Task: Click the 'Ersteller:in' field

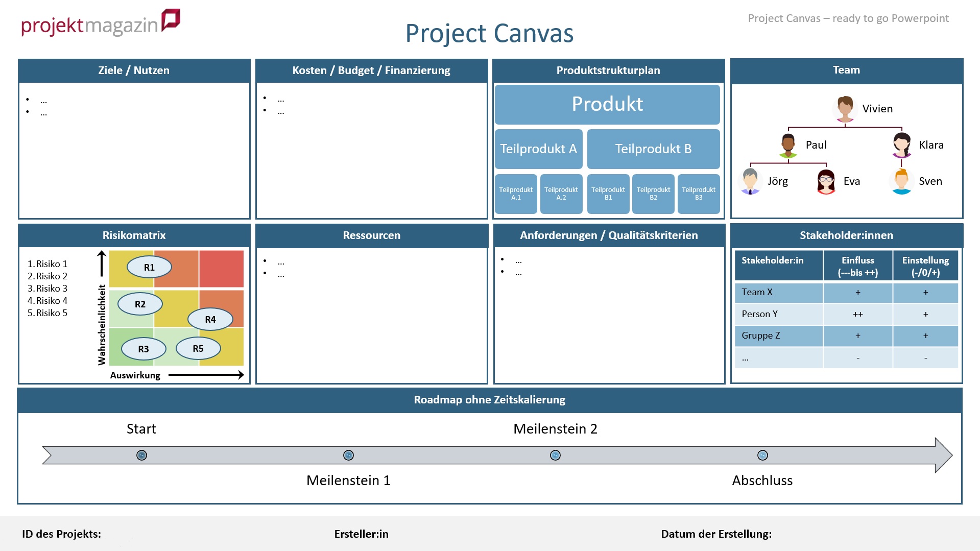Action: coord(361,534)
